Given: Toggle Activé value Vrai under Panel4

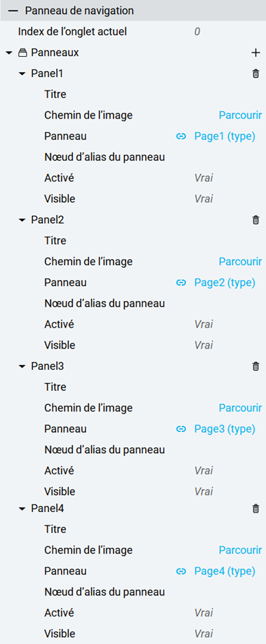Looking at the screenshot, I should coord(204,613).
